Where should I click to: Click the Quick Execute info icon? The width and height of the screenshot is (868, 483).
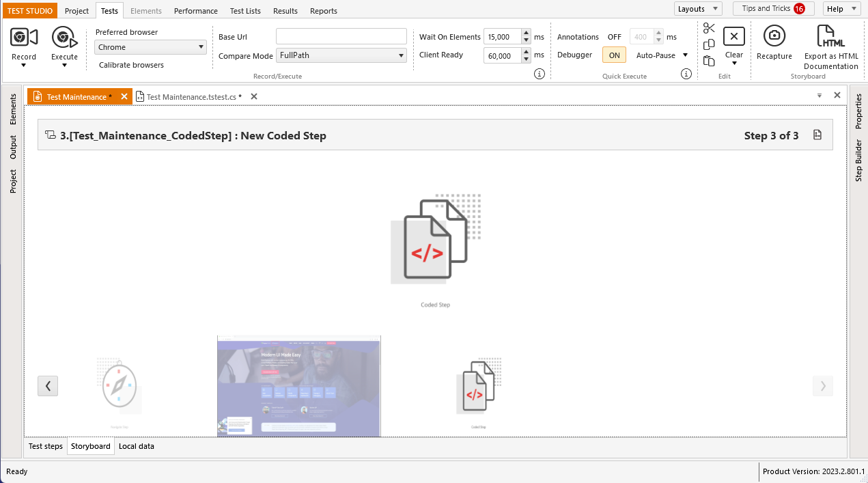click(x=686, y=74)
